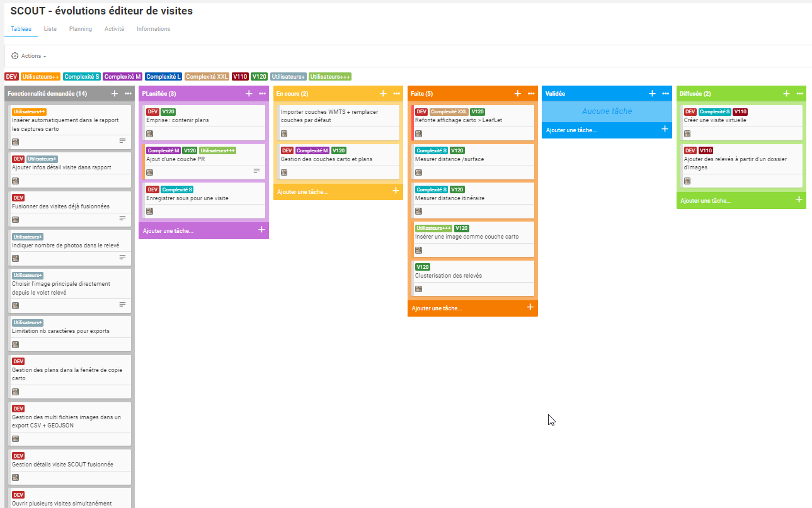812x508 pixels.
Task: Open three-dots menu of Faite column
Action: coord(531,93)
